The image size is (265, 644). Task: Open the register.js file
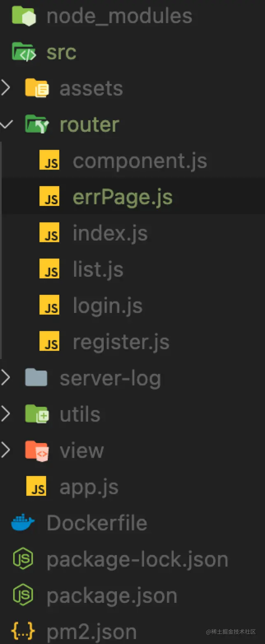pyautogui.click(x=121, y=342)
